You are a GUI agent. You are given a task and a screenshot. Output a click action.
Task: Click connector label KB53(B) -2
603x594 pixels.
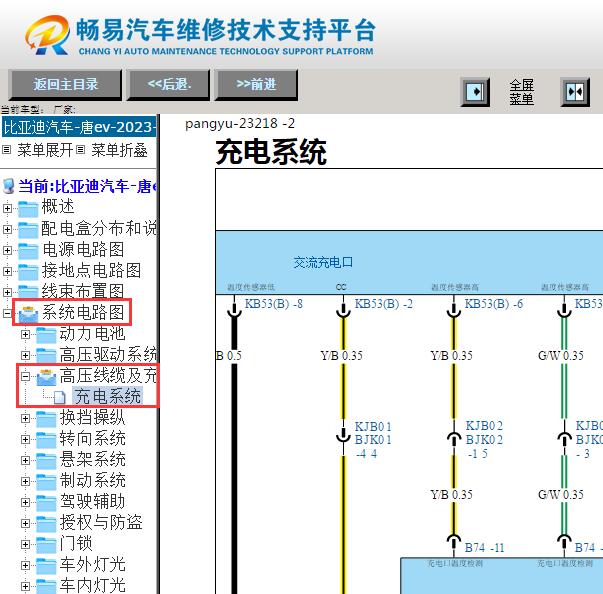coord(383,304)
